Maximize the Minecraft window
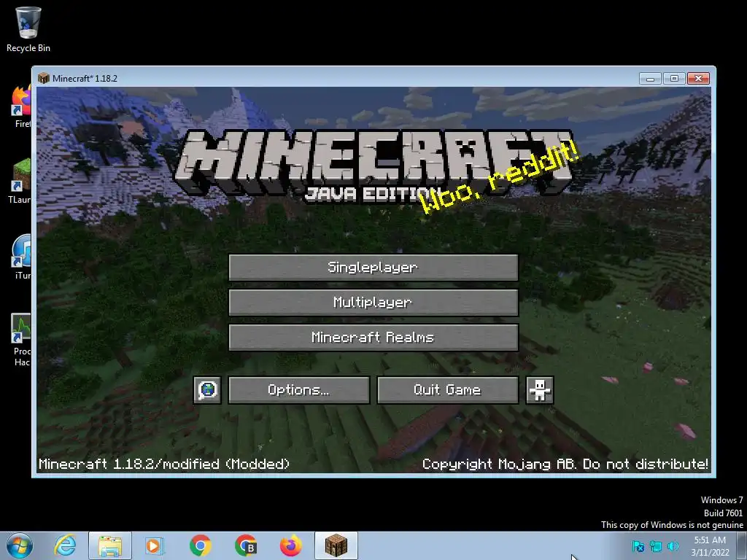This screenshot has width=747, height=560. tap(674, 78)
